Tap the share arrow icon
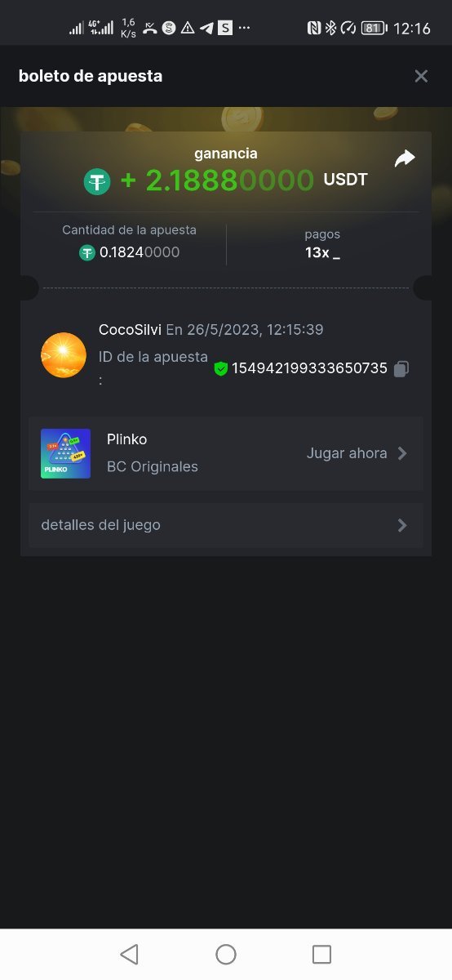Viewport: 452px width, 980px height. point(405,158)
